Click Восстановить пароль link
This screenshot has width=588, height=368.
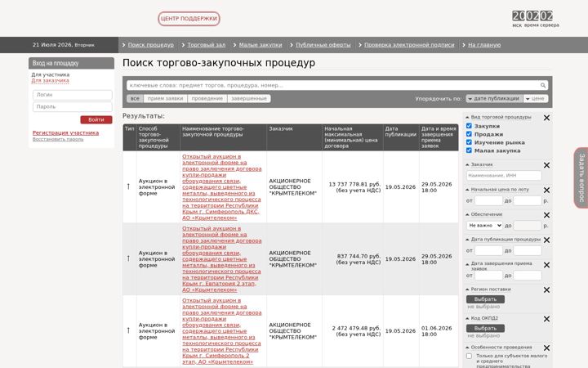[58, 139]
